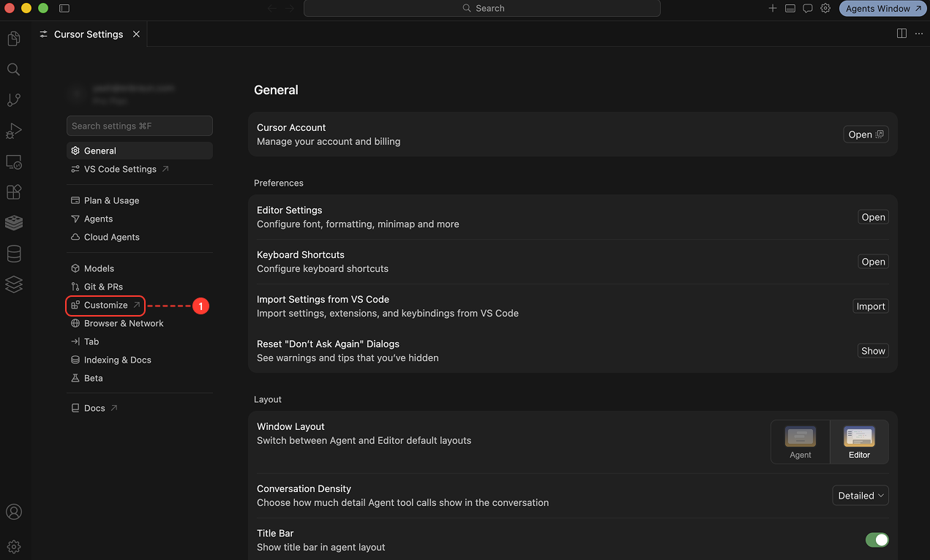930x560 pixels.
Task: Open the Beta settings section
Action: [140, 378]
